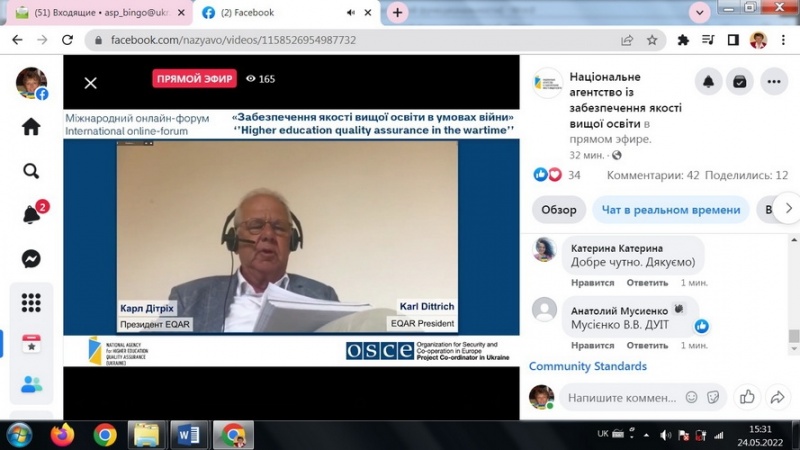Open notifications bell with 2 badge

[31, 215]
